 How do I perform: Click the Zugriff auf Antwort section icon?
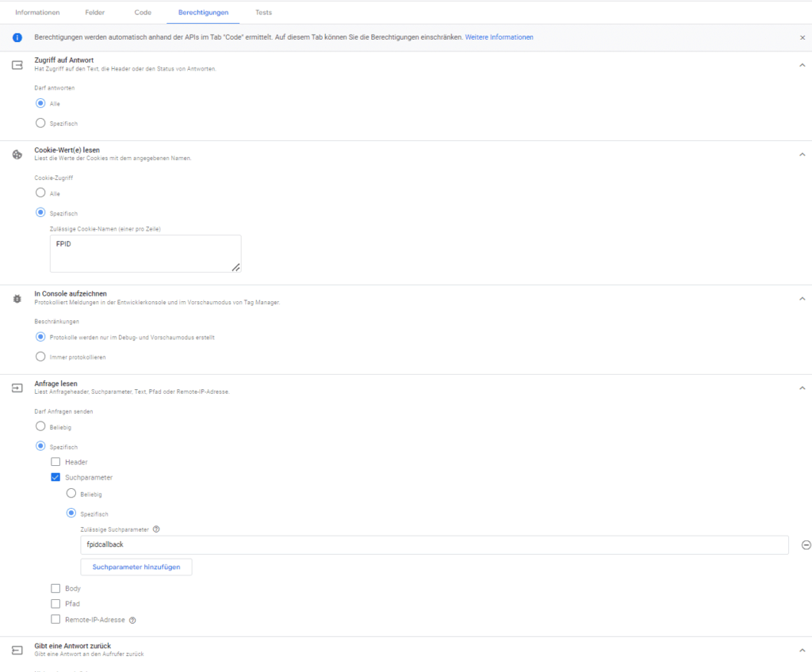17,65
